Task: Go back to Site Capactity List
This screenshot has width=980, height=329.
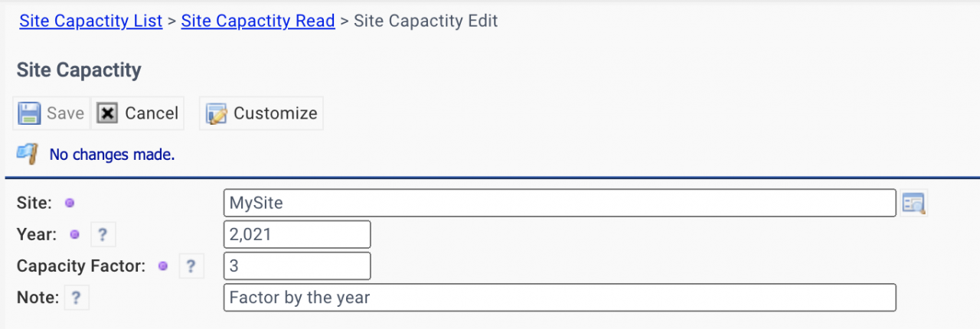Action: click(91, 21)
